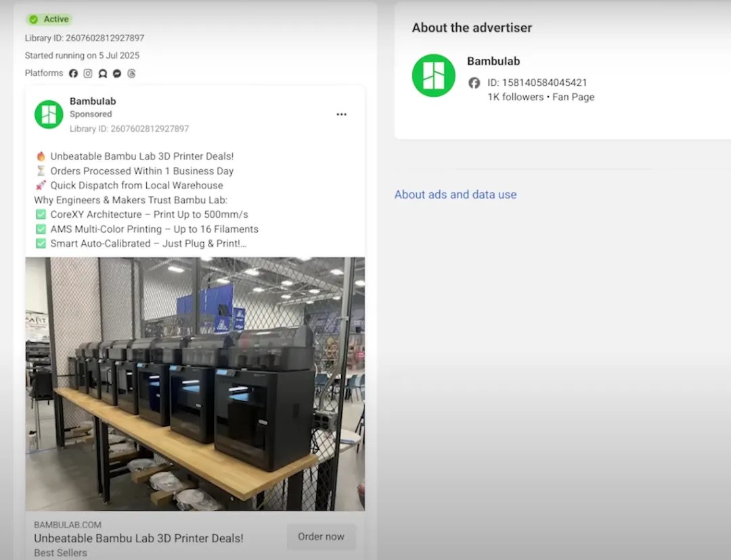731x560 pixels.
Task: Click the top 'Library ID: 2607602812927897' text
Action: click(85, 38)
